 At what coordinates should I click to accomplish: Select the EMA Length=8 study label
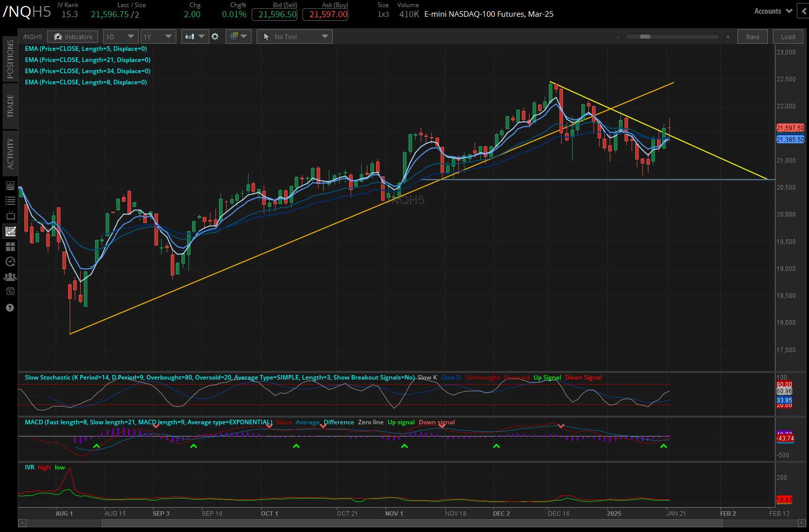click(86, 82)
